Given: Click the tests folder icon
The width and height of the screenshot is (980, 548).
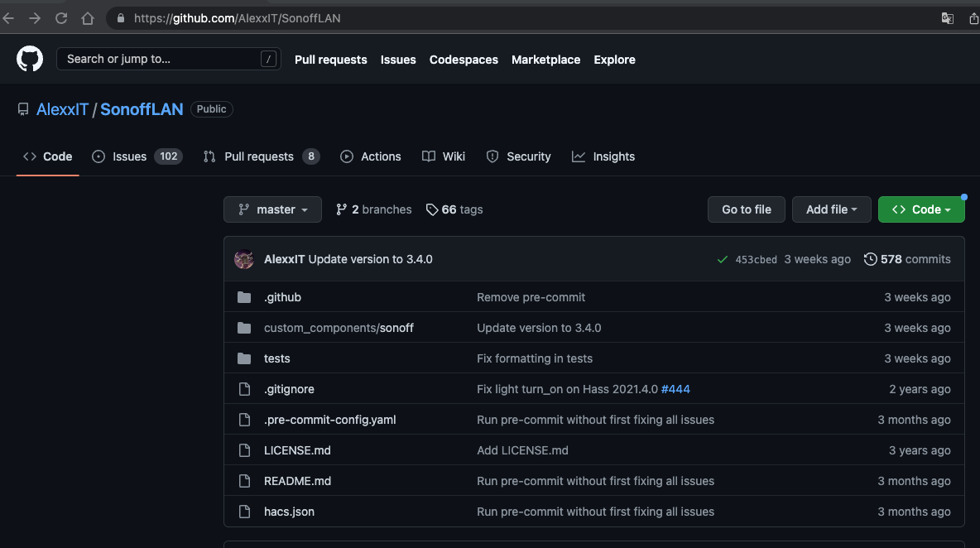Looking at the screenshot, I should [x=244, y=358].
